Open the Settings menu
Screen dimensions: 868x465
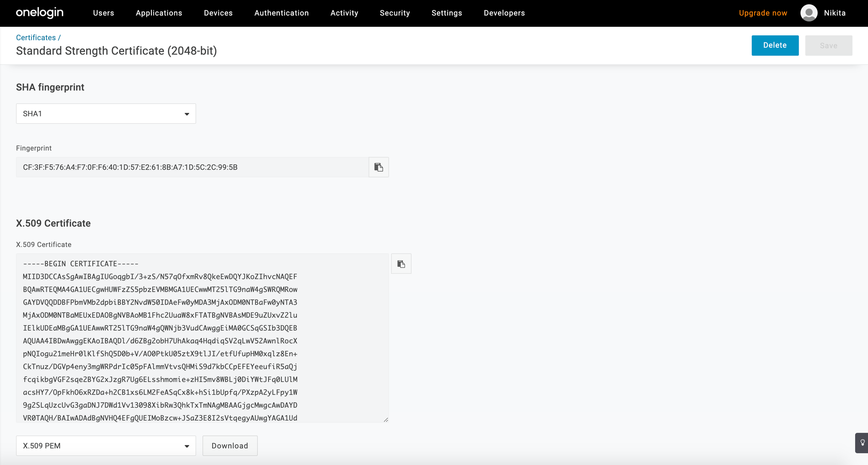447,13
